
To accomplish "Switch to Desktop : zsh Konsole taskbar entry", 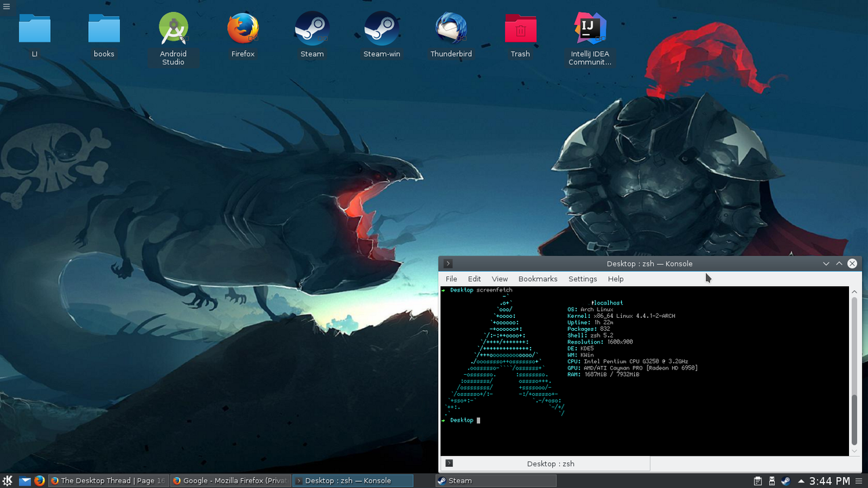I will coord(353,481).
